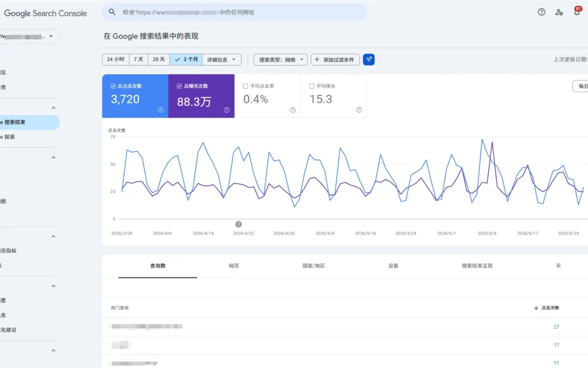The height and width of the screenshot is (368, 588).
Task: Click the blue filter options icon button
Action: [369, 59]
